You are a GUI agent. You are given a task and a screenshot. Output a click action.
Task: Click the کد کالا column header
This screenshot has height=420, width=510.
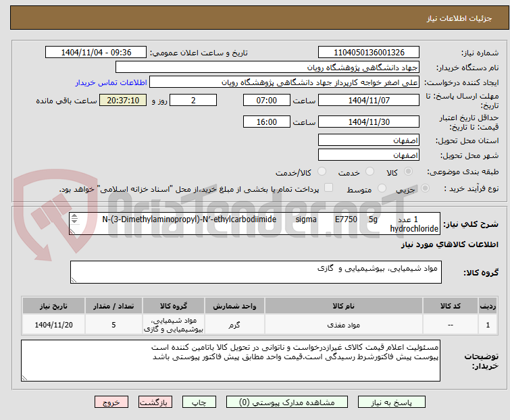[451, 306]
